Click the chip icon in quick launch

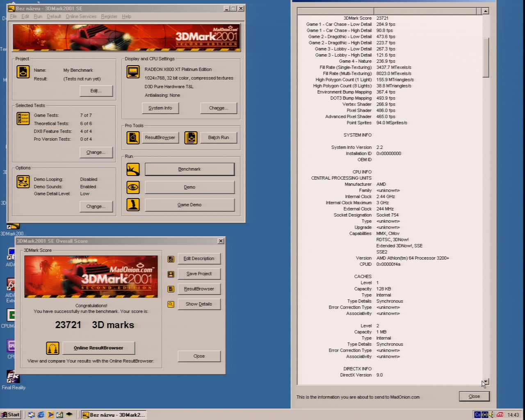point(69,415)
